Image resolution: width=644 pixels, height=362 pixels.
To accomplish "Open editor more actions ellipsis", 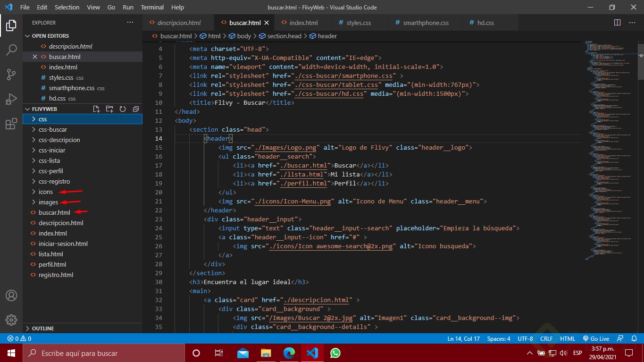I will tap(633, 23).
